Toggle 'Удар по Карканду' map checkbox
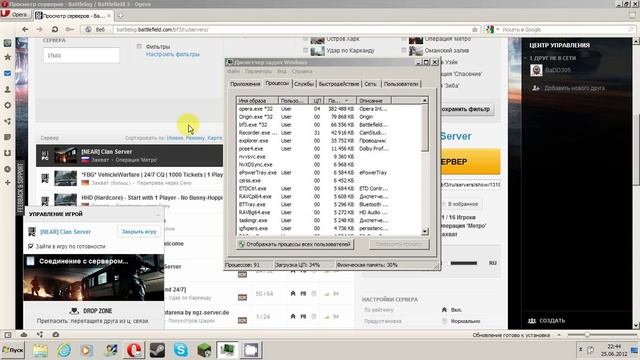640x360 pixels. 305,50
